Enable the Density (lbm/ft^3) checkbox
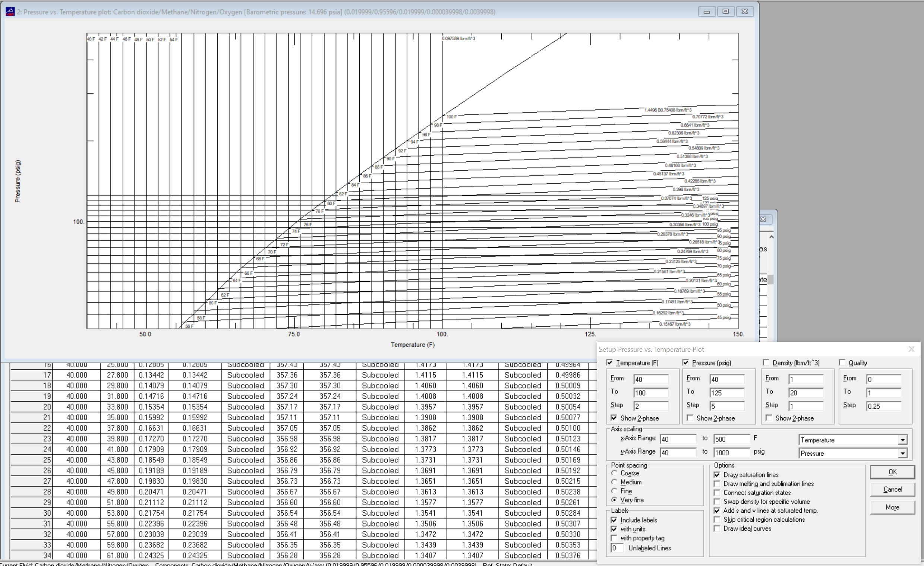Viewport: 924px width, 566px height. (766, 363)
